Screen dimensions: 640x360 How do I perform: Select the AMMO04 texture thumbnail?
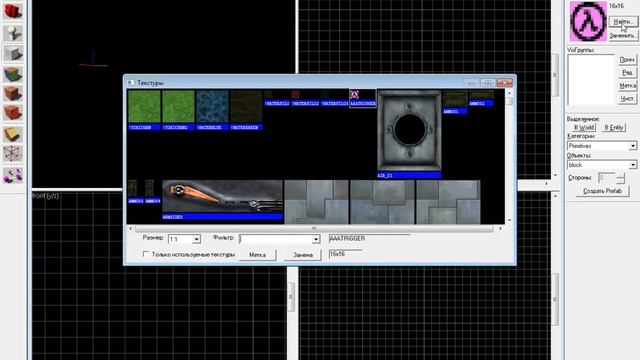(149, 192)
